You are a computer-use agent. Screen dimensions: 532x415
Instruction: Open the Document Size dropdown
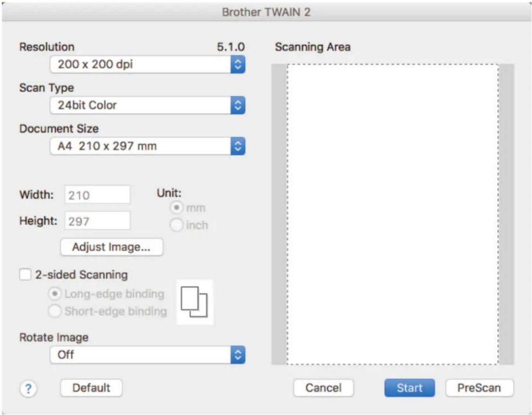pyautogui.click(x=148, y=146)
